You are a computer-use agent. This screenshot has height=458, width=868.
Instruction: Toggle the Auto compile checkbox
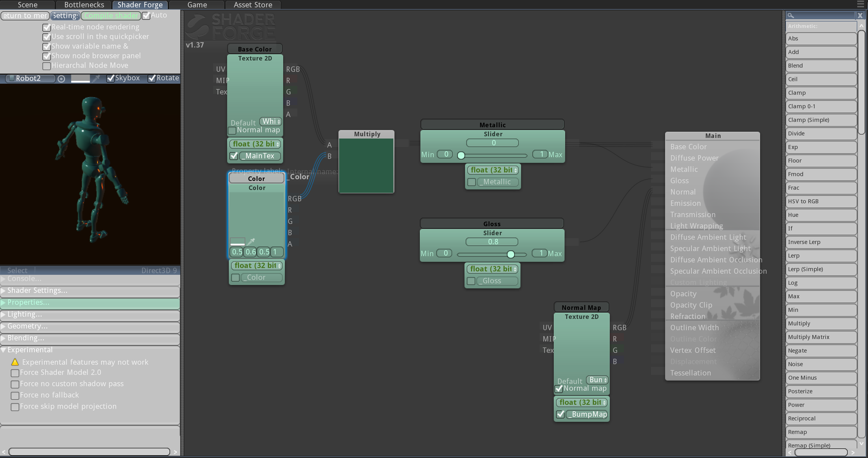point(146,16)
